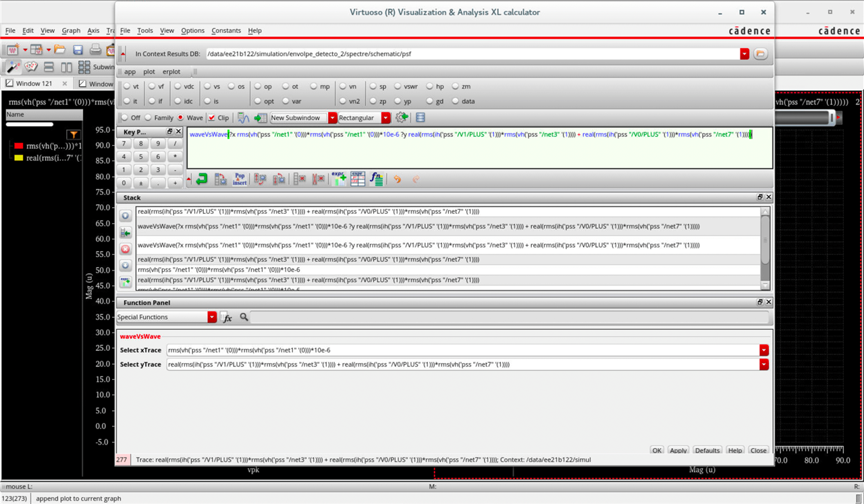Viewport: 864px width, 504px height.
Task: Click the orange Undo arrow in calculator
Action: [398, 179]
